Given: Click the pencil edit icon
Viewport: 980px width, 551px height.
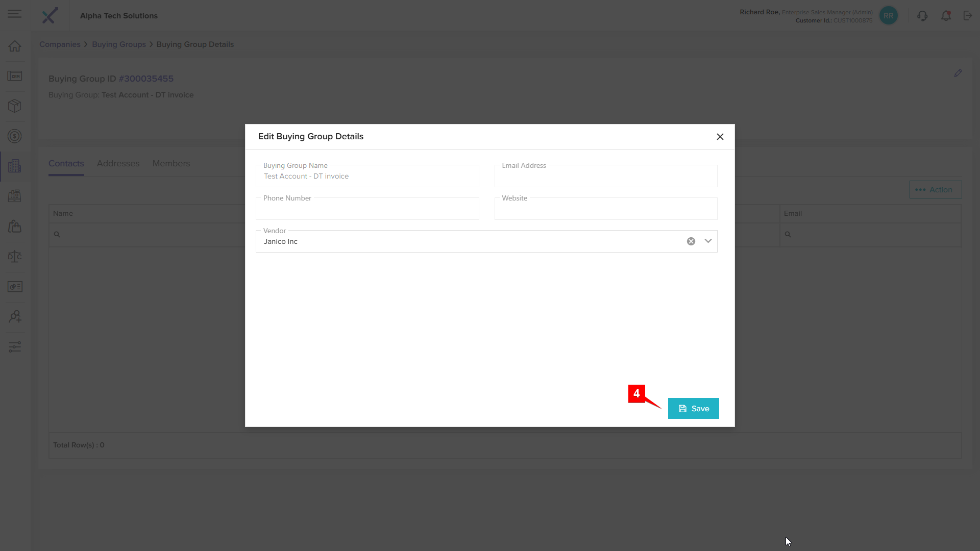Looking at the screenshot, I should 958,73.
